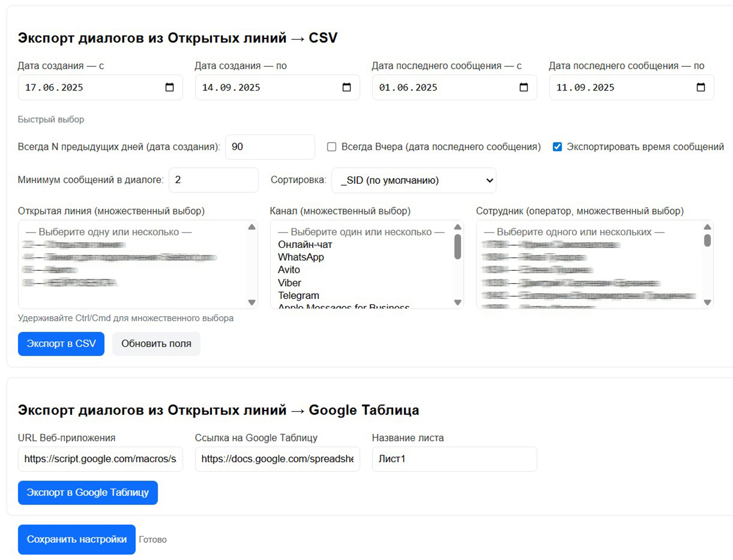Focus the 'Название листа' input field
This screenshot has height=560, width=733.
click(x=454, y=459)
